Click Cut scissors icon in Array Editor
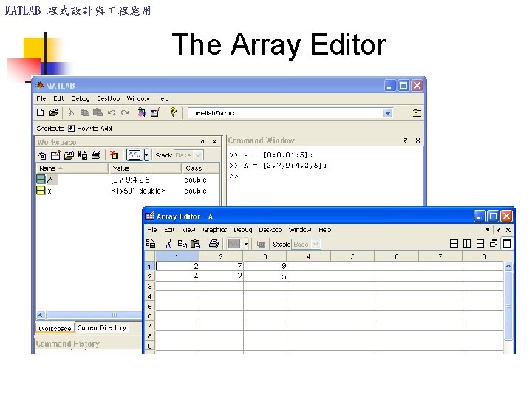 click(x=168, y=244)
